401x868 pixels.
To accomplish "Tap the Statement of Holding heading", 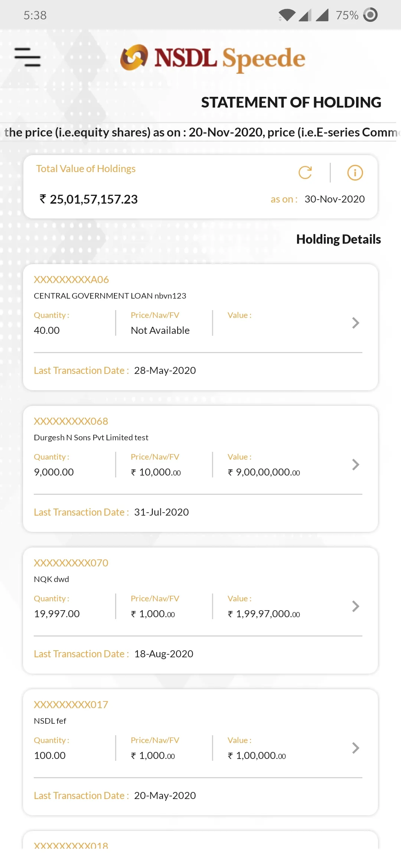I will pos(291,102).
